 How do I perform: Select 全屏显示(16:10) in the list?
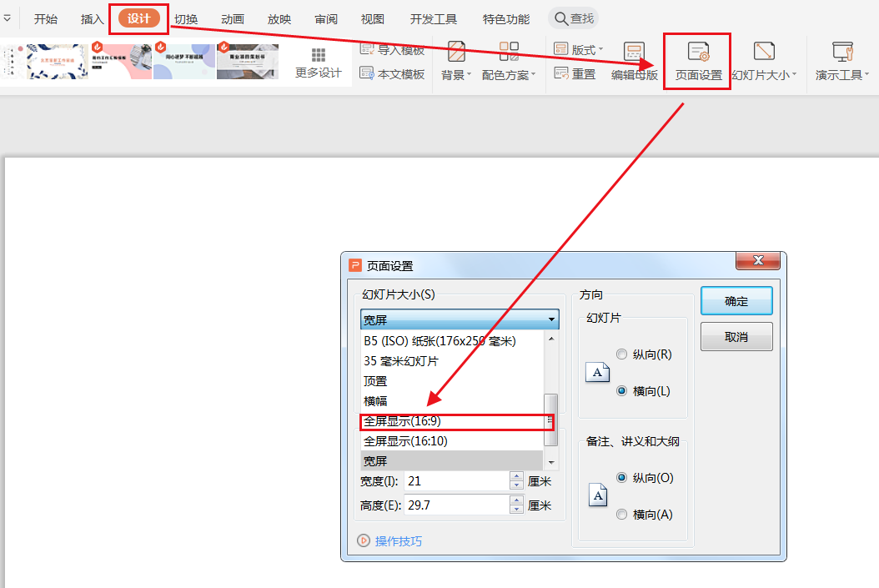[x=452, y=441]
